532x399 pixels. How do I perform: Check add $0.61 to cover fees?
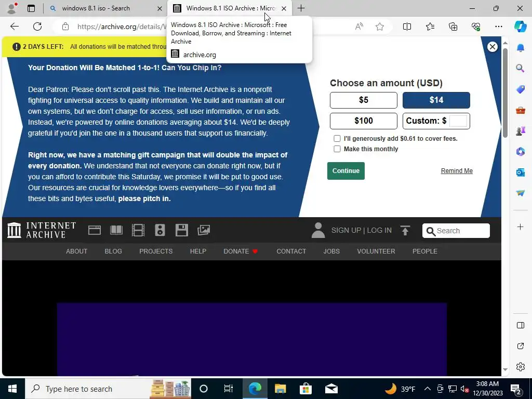(x=337, y=138)
